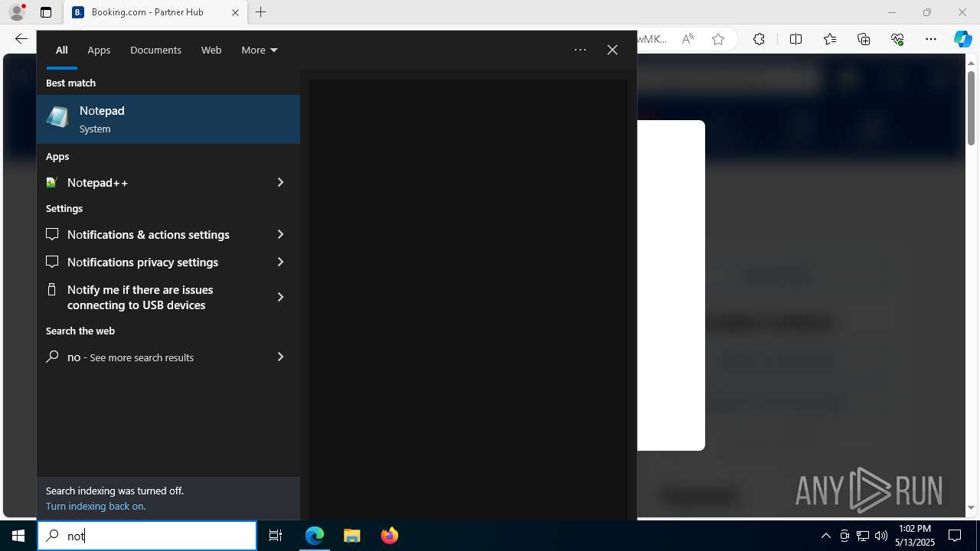Expand Notepad++ result details arrow
This screenshot has height=551, width=980.
[x=280, y=182]
